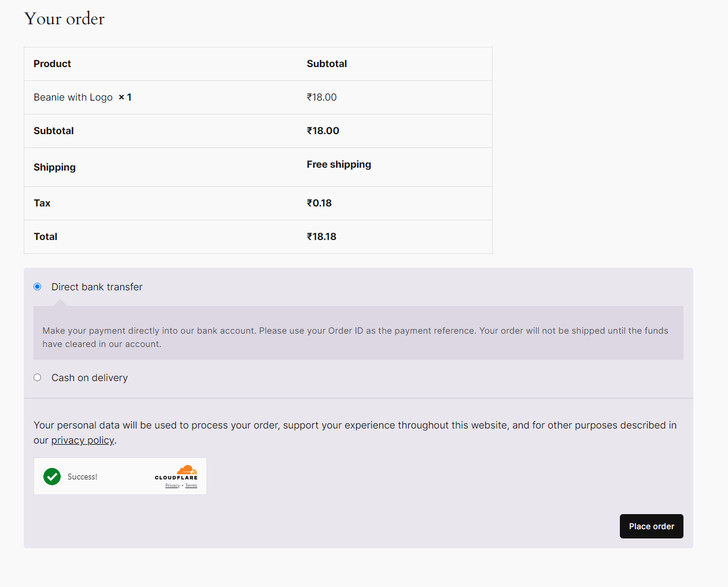Click the 'Beanie with Logo' product name
The height and width of the screenshot is (587, 728).
pos(73,97)
